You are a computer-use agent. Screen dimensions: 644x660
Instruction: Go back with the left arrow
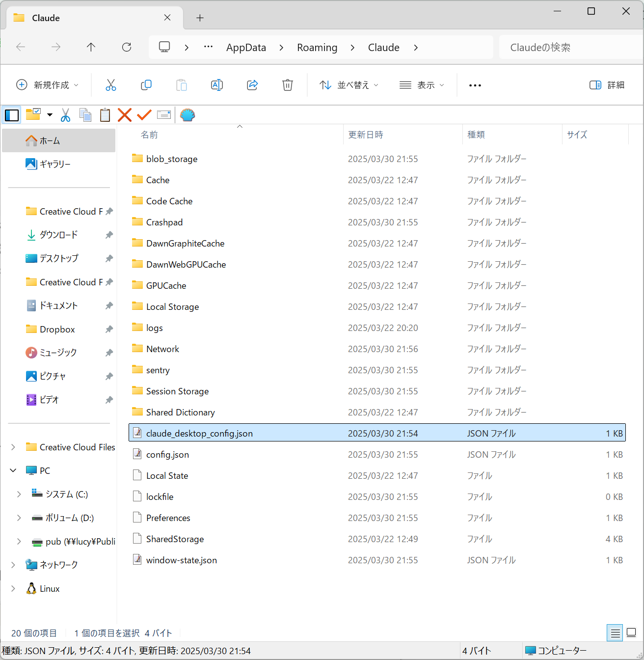click(21, 47)
